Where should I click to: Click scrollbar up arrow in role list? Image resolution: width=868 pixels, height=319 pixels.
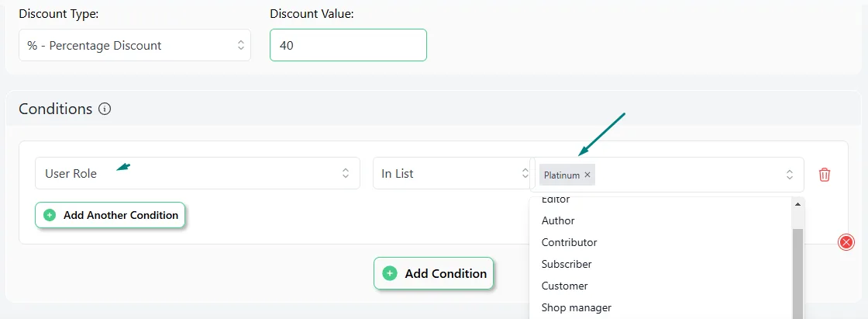tap(797, 204)
